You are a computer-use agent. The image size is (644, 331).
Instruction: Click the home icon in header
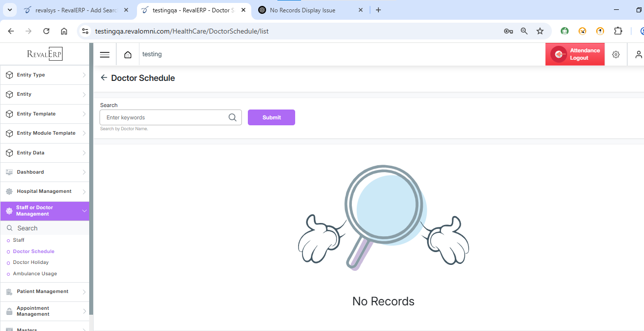(x=128, y=54)
